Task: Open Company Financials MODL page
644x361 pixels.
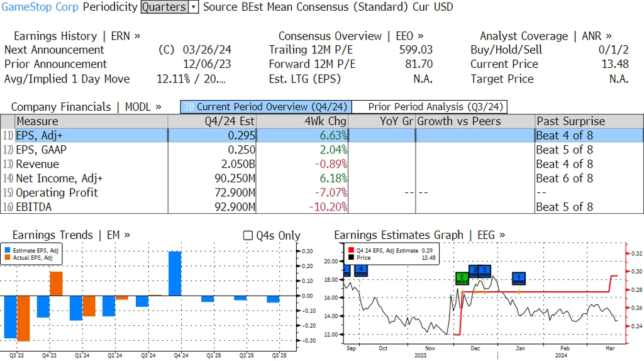Action: [x=86, y=107]
